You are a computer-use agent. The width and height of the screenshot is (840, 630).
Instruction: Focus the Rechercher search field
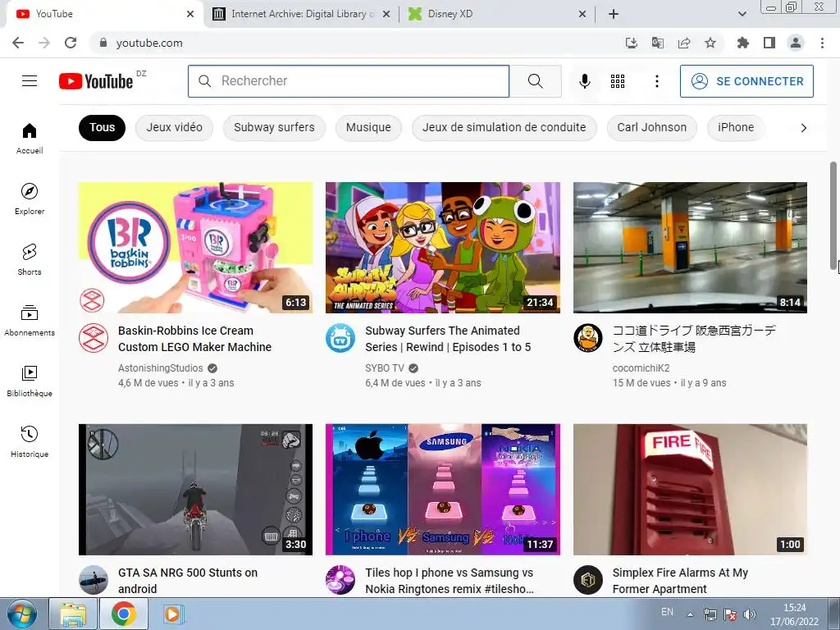pyautogui.click(x=348, y=81)
